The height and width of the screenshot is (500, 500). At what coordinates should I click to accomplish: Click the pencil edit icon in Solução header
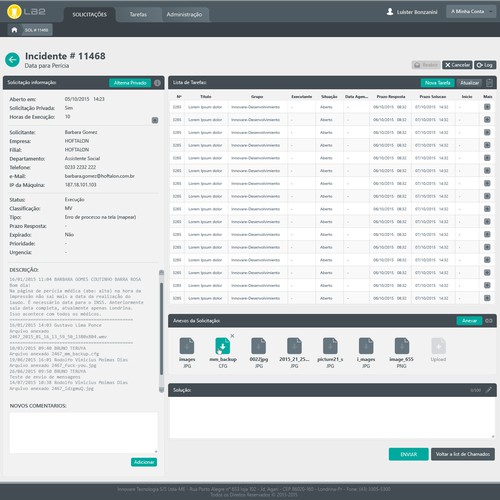click(x=488, y=390)
